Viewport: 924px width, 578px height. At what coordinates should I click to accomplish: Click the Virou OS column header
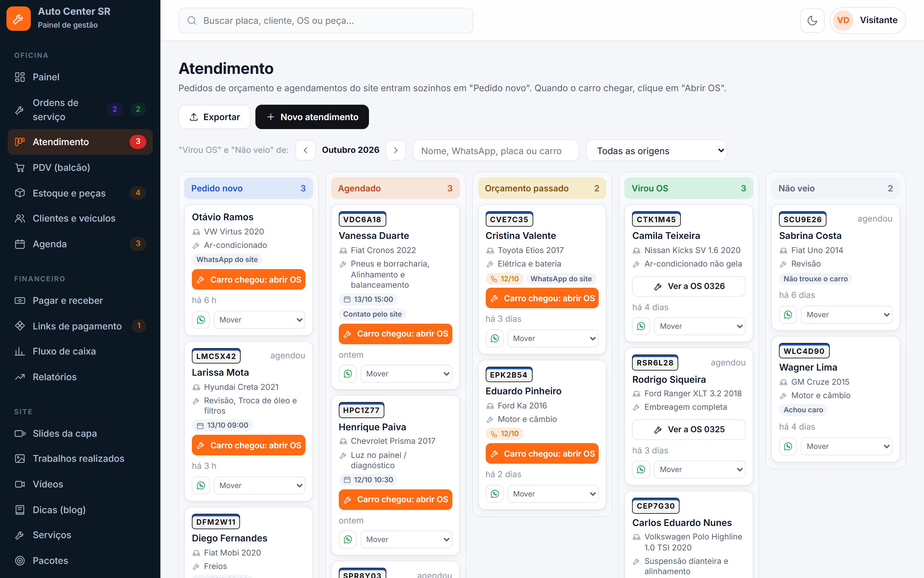point(689,188)
